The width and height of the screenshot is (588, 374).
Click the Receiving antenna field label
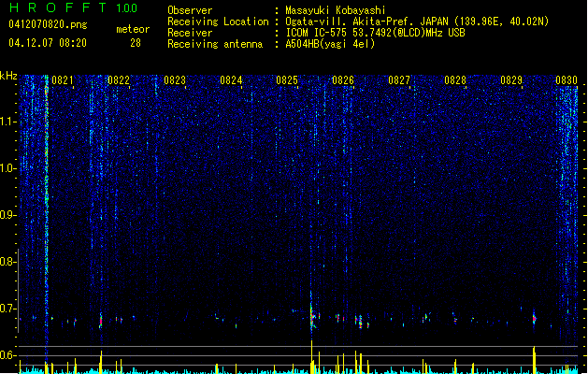click(x=215, y=44)
